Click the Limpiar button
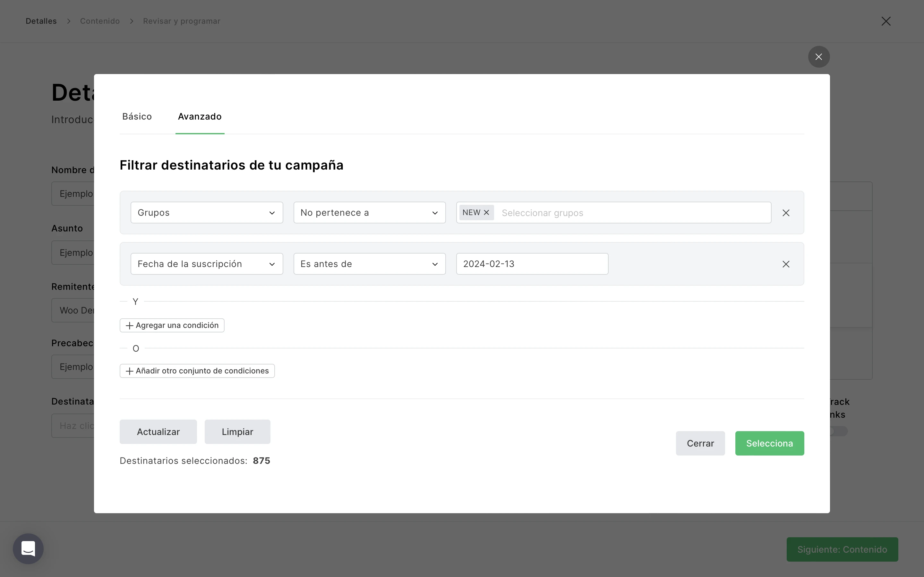This screenshot has height=577, width=924. [x=237, y=432]
